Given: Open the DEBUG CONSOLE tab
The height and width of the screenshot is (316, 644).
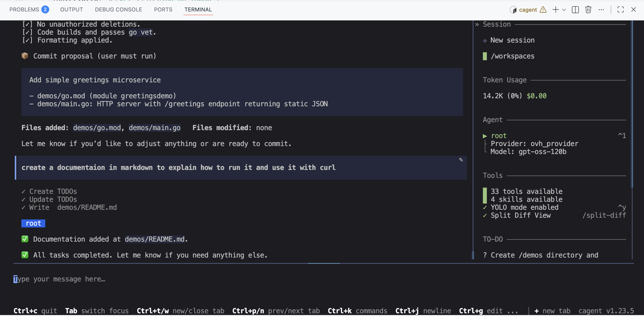Looking at the screenshot, I should (x=118, y=10).
